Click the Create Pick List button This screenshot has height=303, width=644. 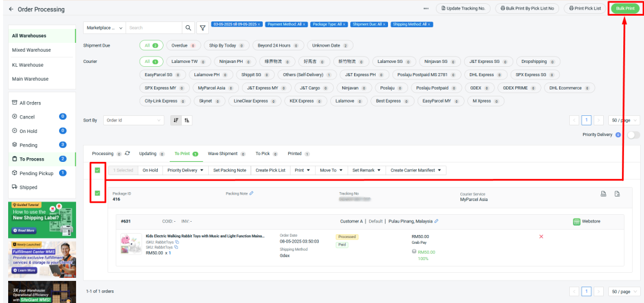tap(270, 170)
